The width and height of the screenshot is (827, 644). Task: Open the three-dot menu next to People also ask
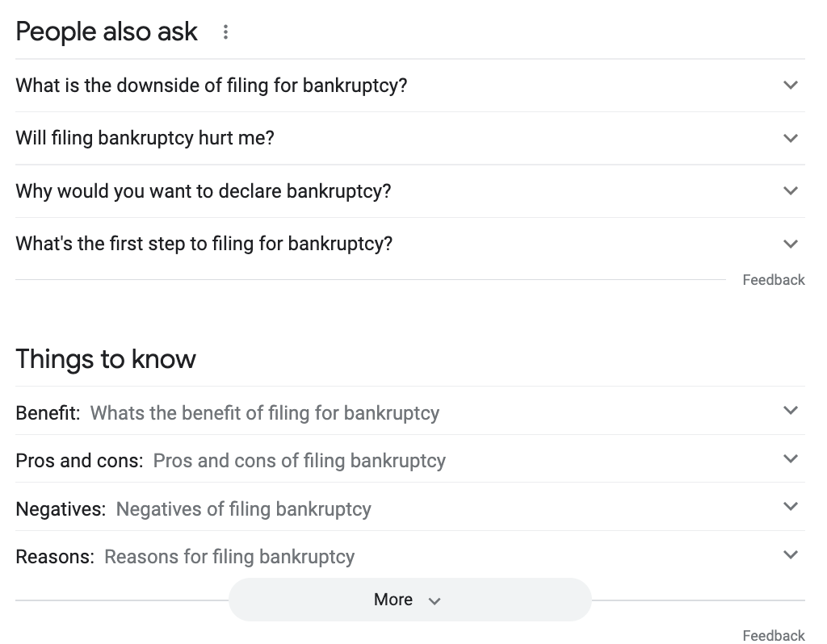[x=226, y=32]
